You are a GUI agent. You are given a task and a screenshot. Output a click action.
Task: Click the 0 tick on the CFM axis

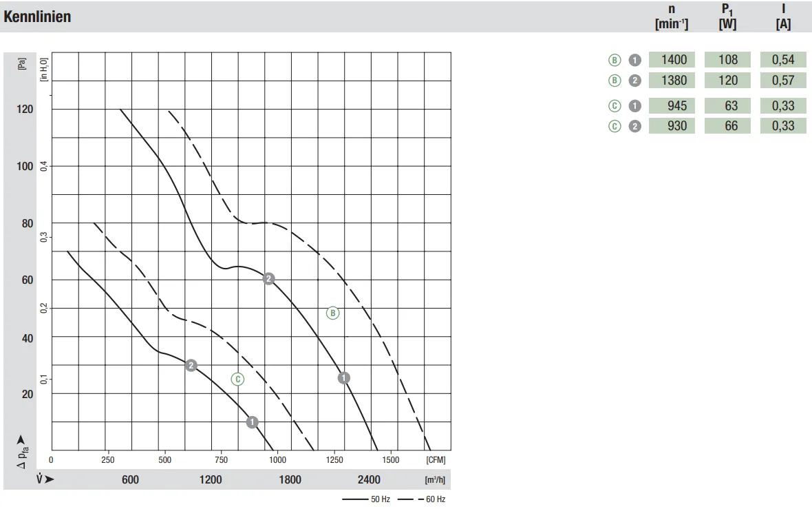point(51,460)
